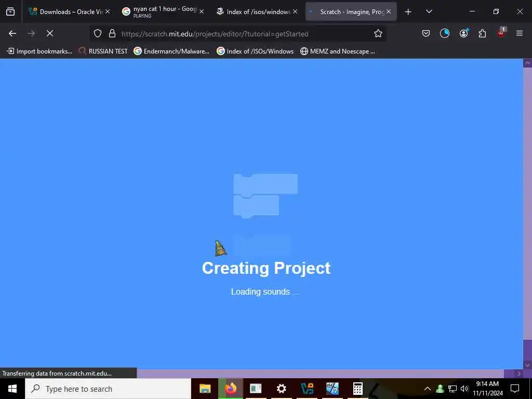Open Windows notification center
Image resolution: width=532 pixels, height=399 pixels.
point(515,389)
